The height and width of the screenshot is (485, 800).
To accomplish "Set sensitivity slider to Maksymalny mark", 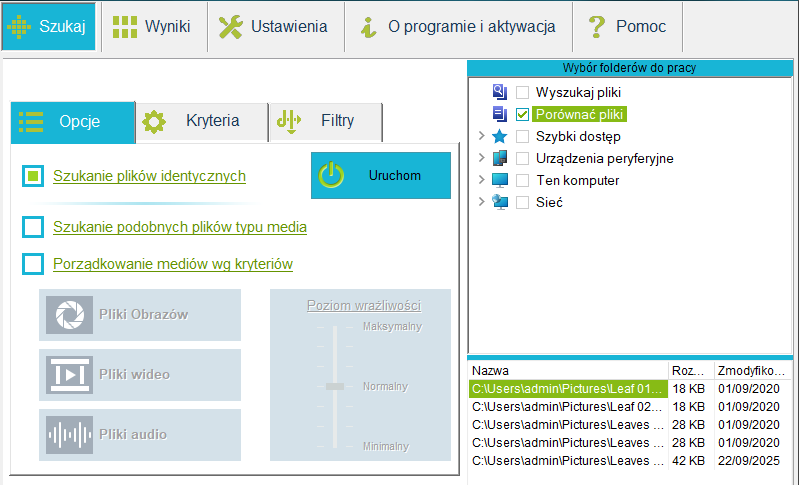I will [335, 327].
